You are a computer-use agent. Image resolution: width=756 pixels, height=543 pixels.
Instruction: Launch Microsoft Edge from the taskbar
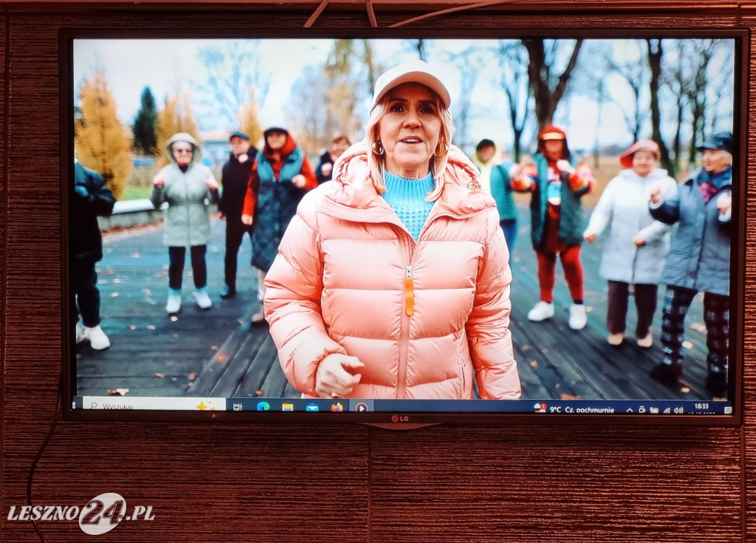(x=263, y=406)
